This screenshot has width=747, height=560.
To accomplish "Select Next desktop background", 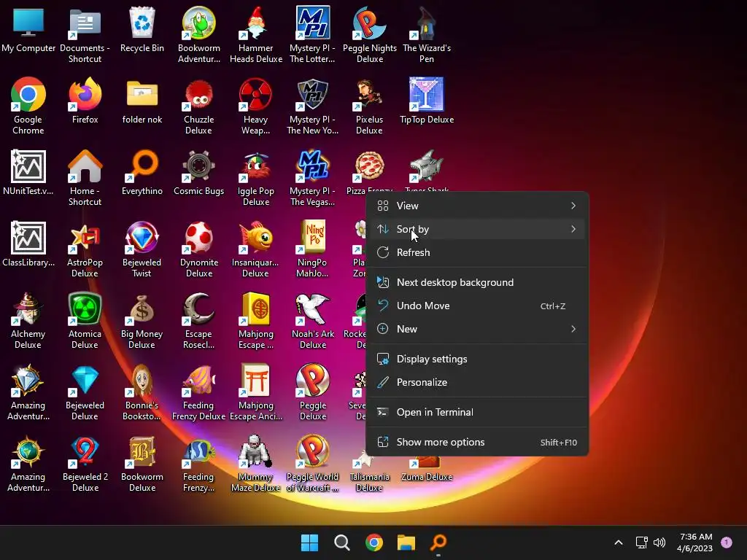I will pyautogui.click(x=477, y=282).
